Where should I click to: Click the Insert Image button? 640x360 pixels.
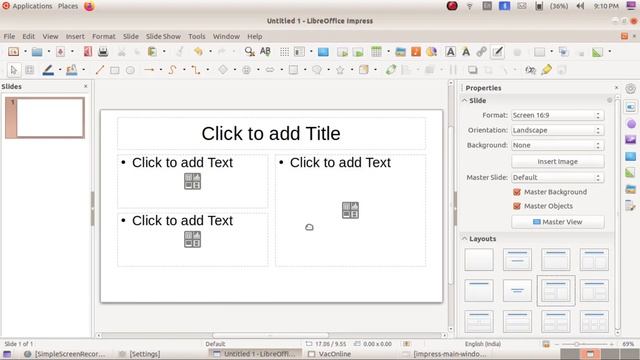(558, 162)
